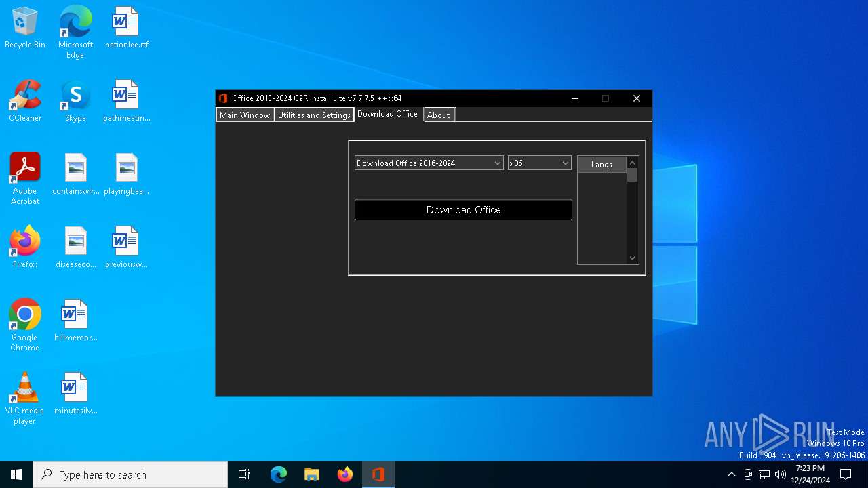The image size is (868, 488).
Task: Click the Office logo in title bar
Action: [x=223, y=98]
